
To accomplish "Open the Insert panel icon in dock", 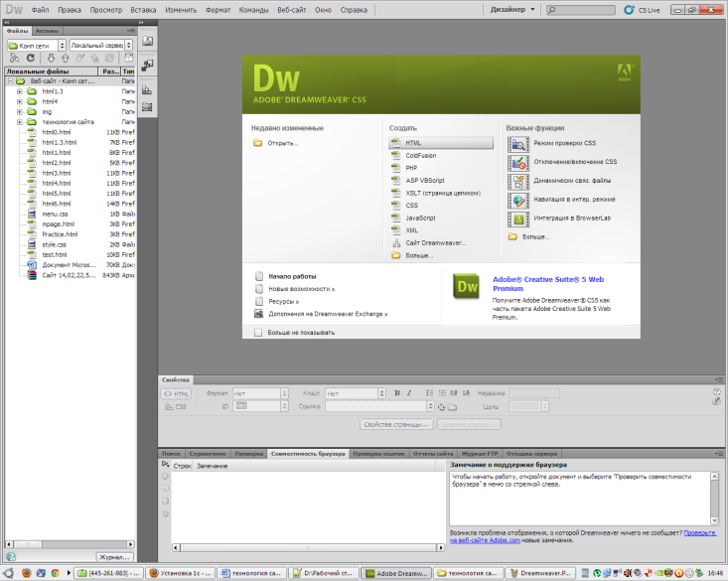I will click(x=148, y=42).
